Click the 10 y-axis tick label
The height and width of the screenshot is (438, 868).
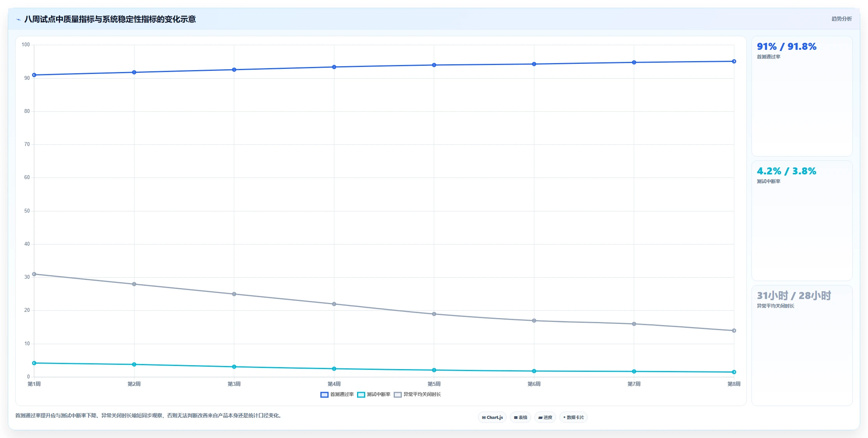click(27, 344)
